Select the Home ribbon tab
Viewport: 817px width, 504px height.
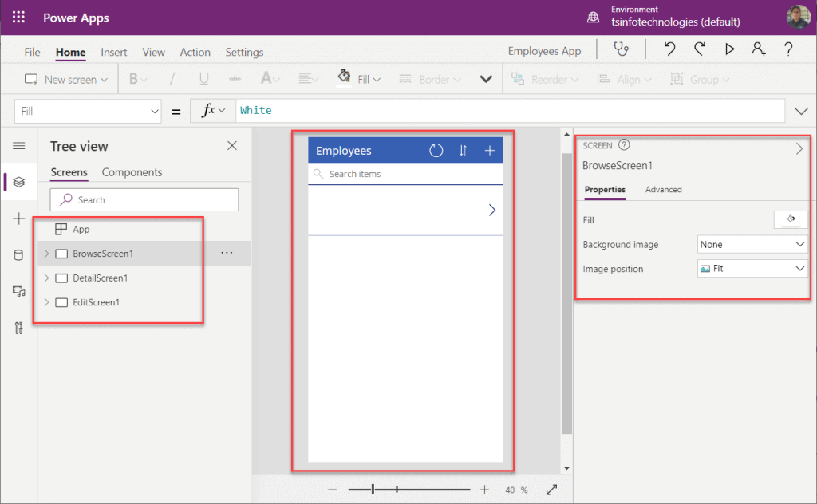[70, 52]
